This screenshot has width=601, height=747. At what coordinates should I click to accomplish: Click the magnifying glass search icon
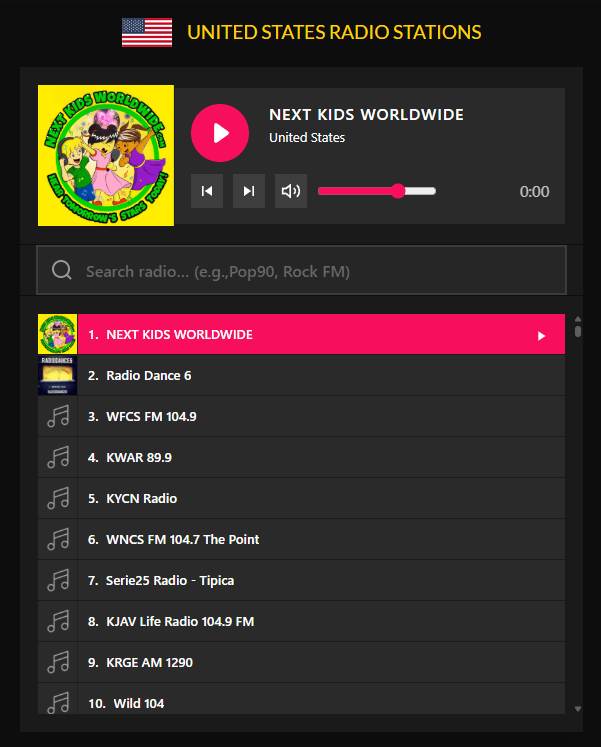[x=62, y=271]
